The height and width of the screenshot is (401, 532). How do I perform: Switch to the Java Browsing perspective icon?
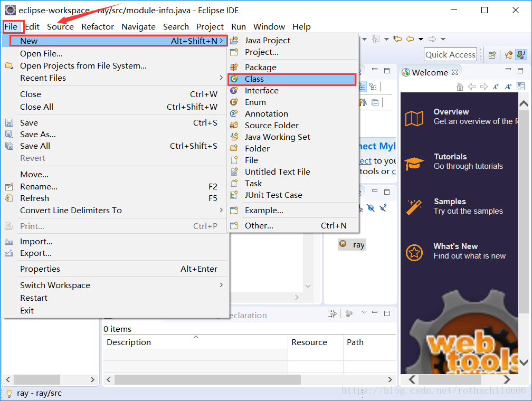[521, 55]
